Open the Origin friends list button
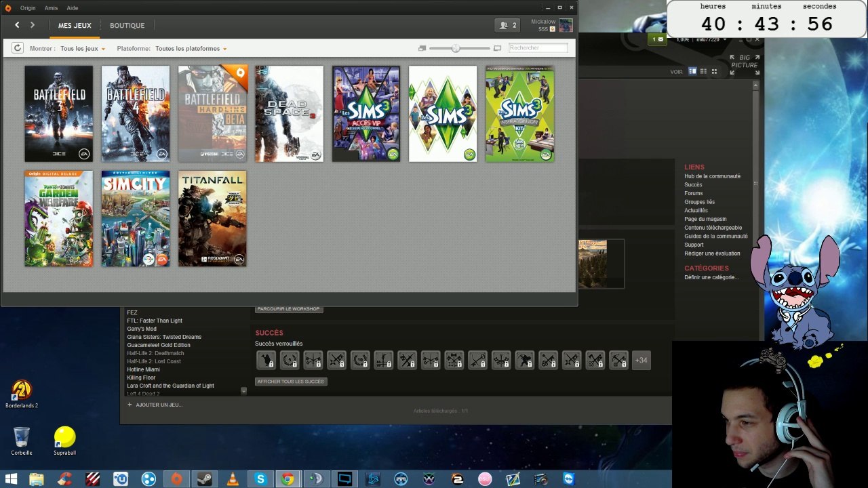Screen dimensions: 868x488 507,25
